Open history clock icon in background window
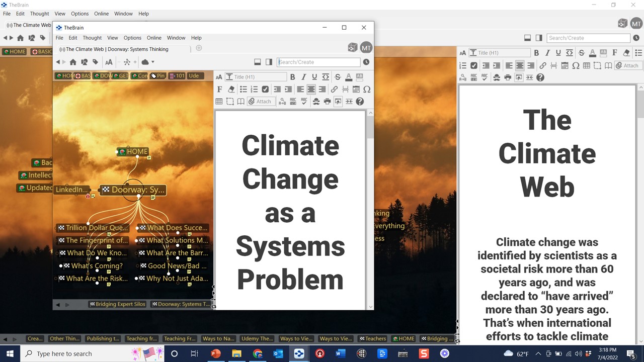644x362 pixels. point(636,38)
